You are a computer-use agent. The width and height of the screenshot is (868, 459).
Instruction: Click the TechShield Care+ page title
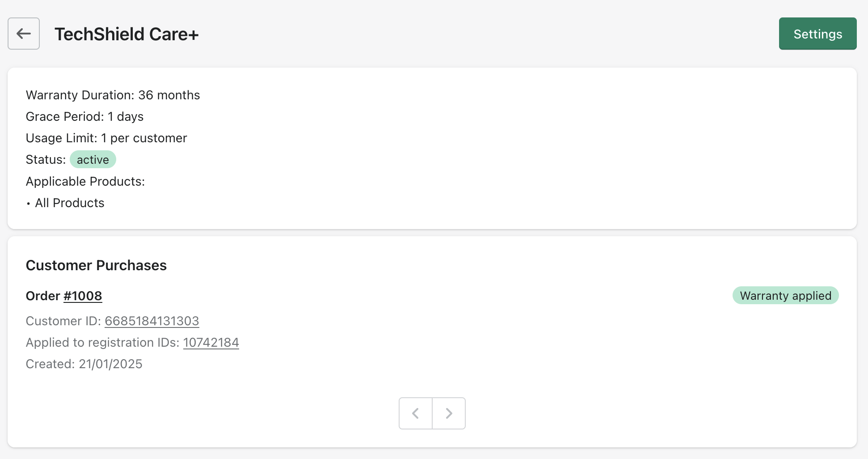click(x=126, y=34)
